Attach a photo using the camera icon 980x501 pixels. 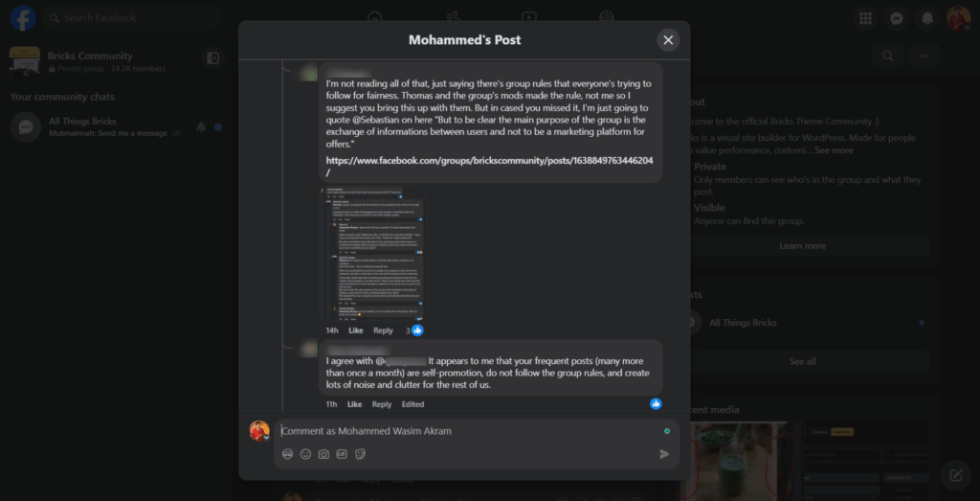(323, 454)
